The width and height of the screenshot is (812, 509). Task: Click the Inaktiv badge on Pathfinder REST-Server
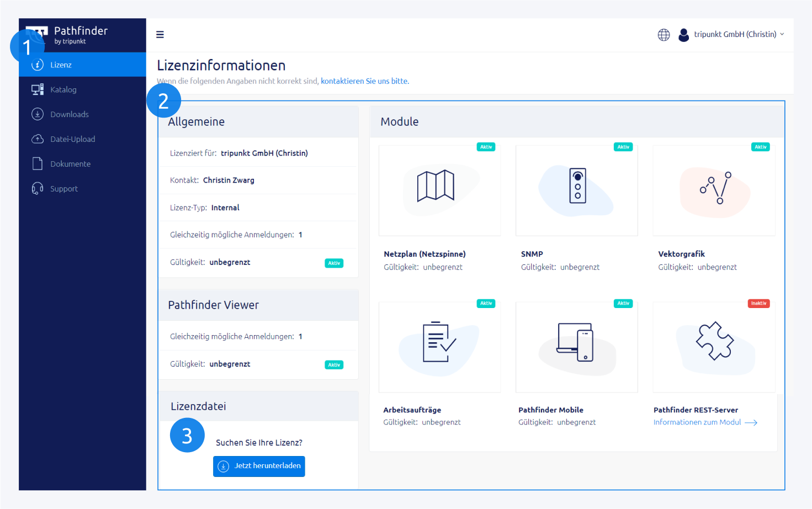tap(758, 304)
